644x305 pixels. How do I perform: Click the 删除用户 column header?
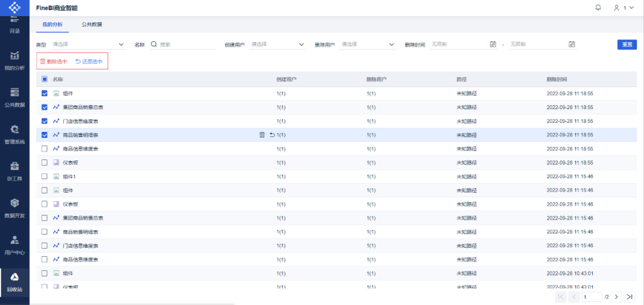(377, 79)
